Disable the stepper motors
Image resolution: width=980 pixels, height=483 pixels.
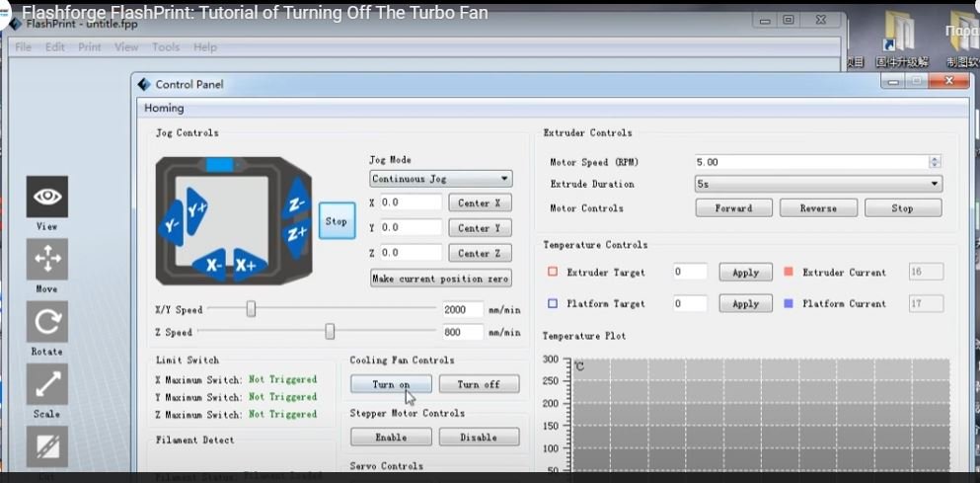479,437
